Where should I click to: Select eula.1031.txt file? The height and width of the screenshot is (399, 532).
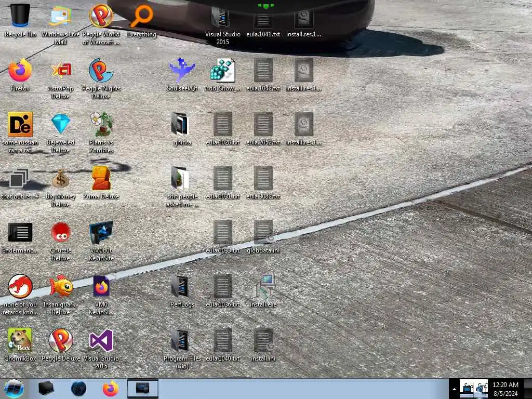(x=222, y=183)
